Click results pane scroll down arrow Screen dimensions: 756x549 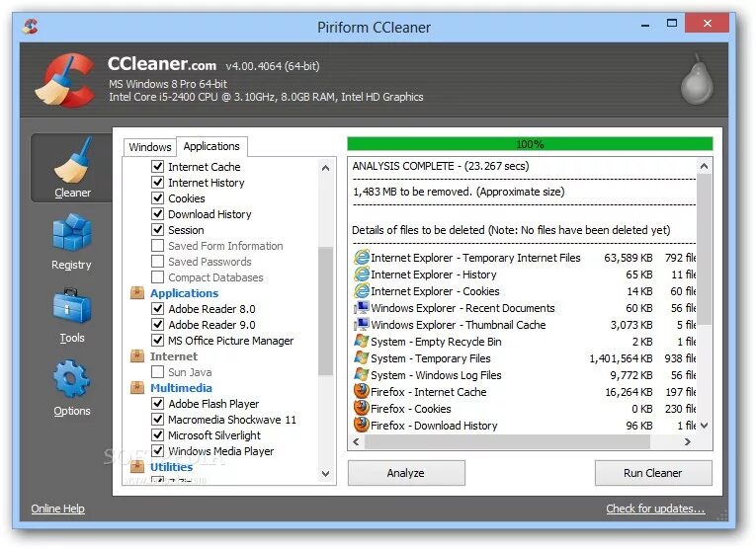pos(704,426)
